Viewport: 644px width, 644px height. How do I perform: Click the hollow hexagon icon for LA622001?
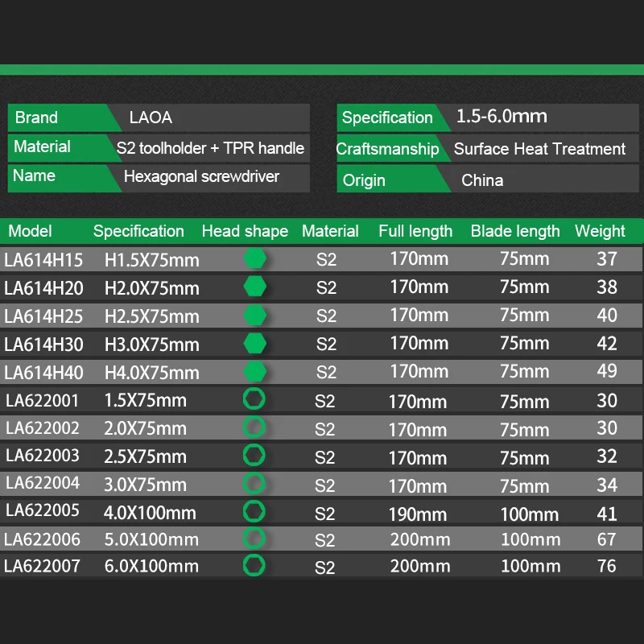[x=254, y=398]
